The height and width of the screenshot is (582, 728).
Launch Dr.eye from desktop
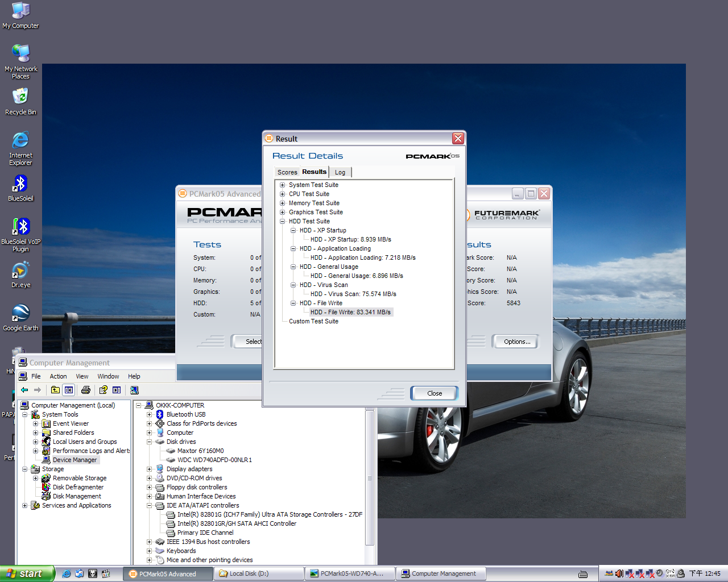pyautogui.click(x=20, y=275)
